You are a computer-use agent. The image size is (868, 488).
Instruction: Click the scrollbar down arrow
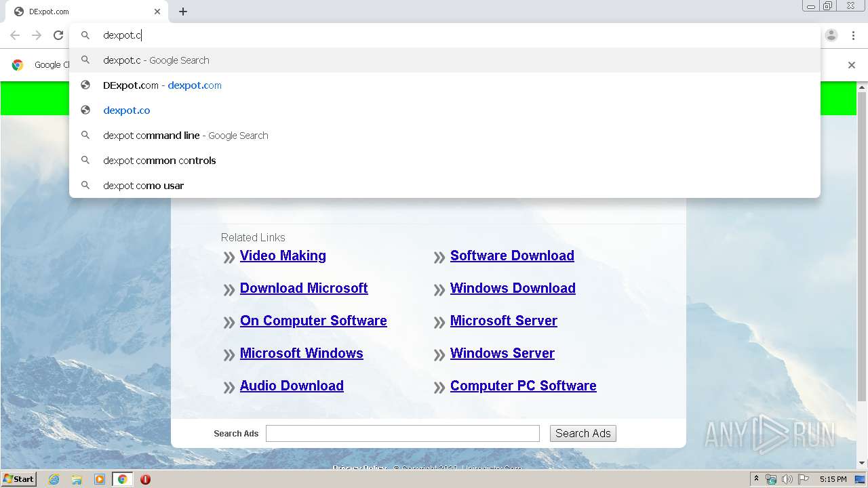[x=862, y=464]
